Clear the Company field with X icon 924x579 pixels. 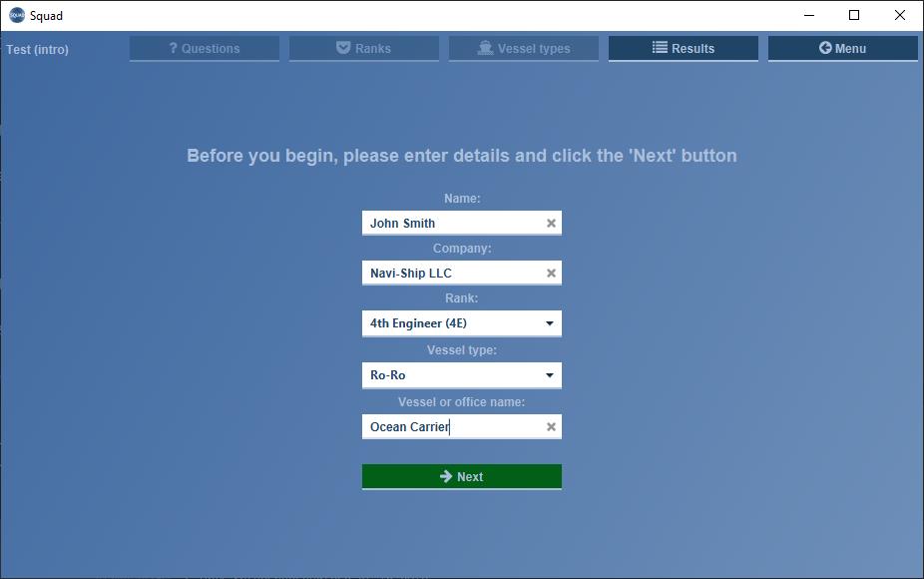[551, 274]
